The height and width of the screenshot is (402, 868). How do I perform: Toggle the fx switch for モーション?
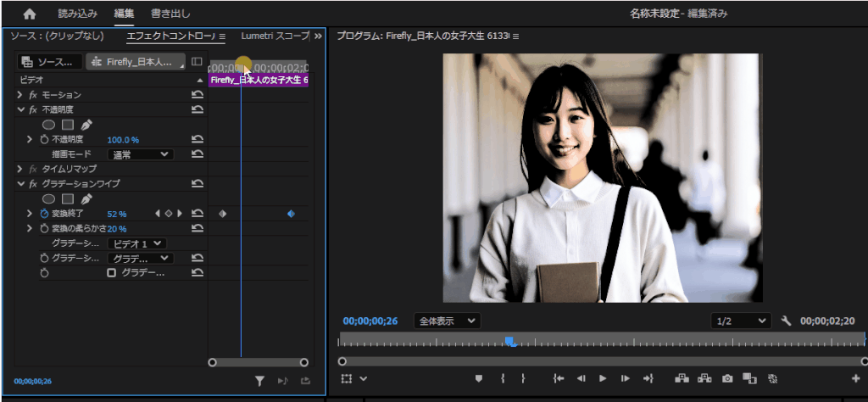click(33, 95)
